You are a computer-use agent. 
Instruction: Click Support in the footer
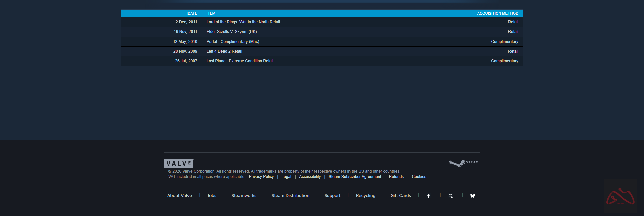[332, 196]
